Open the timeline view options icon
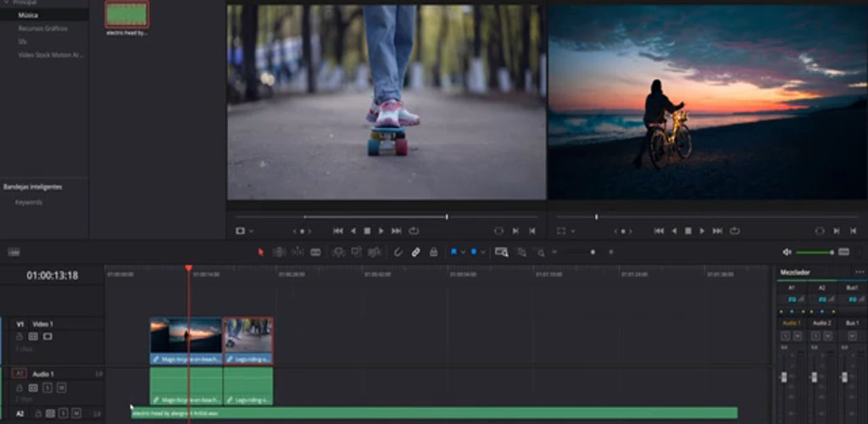868x424 pixels. (x=14, y=252)
